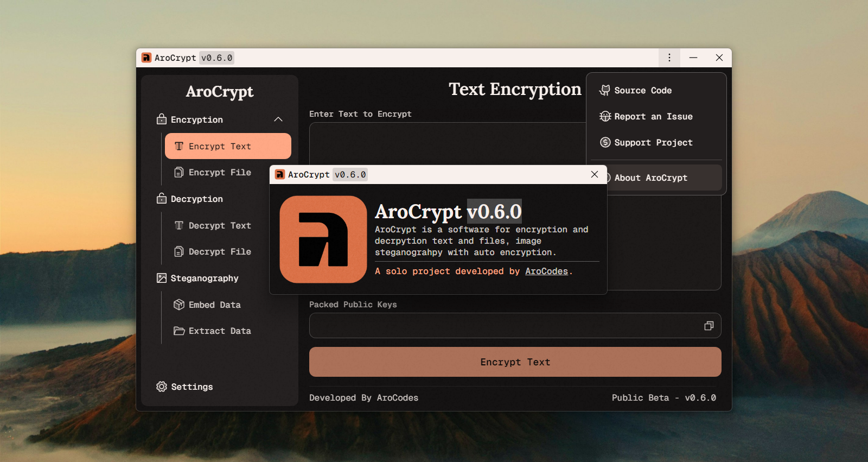Click the Developed By AroCodes footer text

pos(363,397)
